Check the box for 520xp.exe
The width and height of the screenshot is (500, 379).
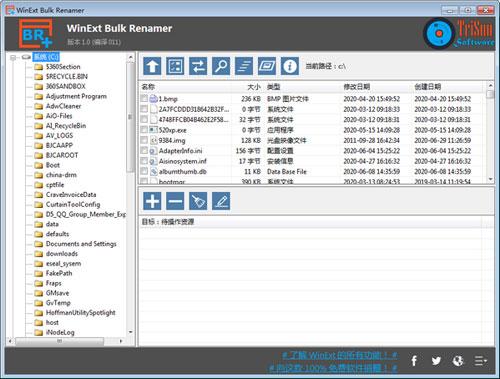[x=144, y=130]
